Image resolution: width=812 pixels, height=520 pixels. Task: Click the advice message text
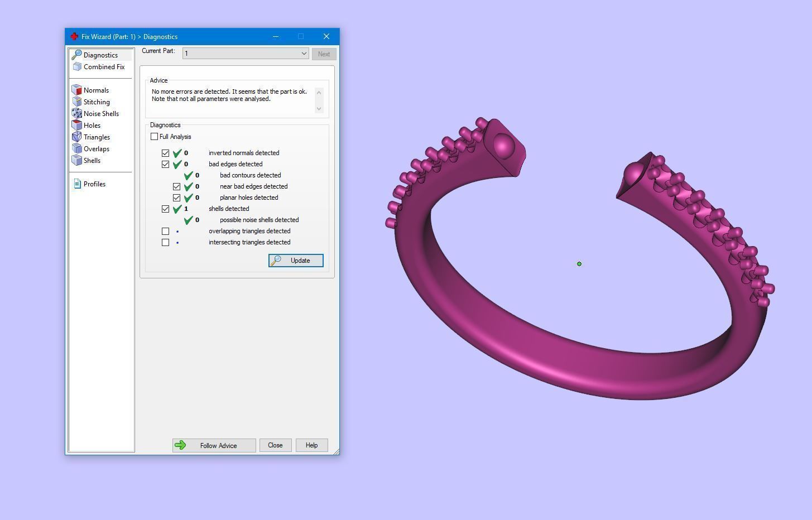[x=229, y=95]
